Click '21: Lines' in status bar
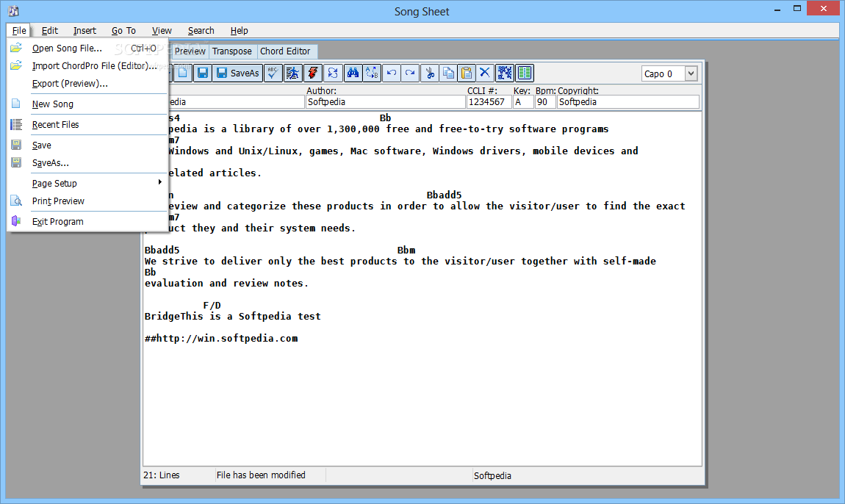 click(x=161, y=475)
